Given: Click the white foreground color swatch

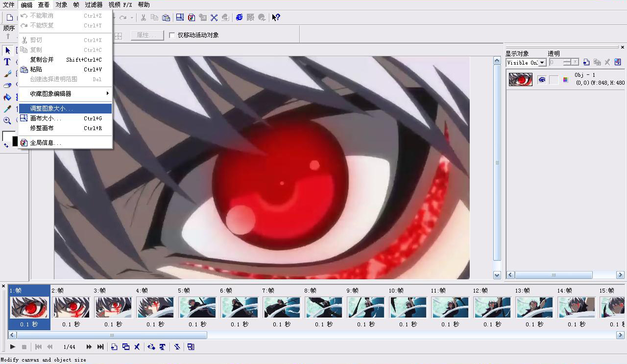Looking at the screenshot, I should pyautogui.click(x=8, y=136).
